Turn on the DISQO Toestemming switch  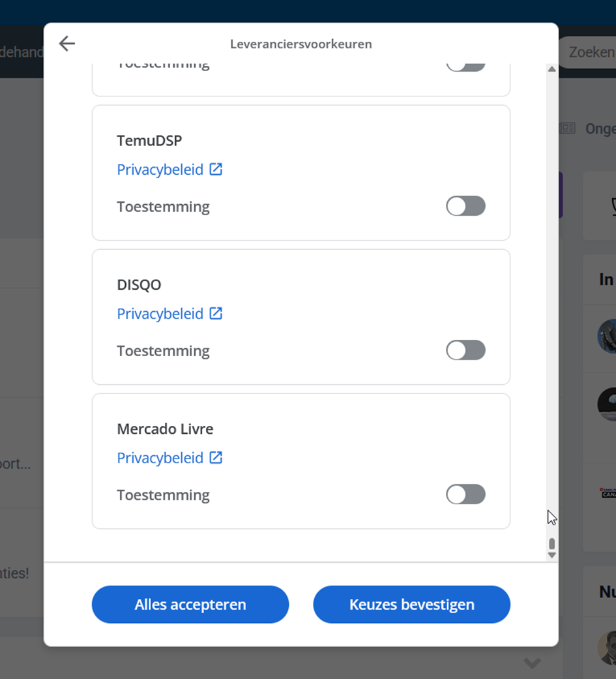[x=465, y=350]
